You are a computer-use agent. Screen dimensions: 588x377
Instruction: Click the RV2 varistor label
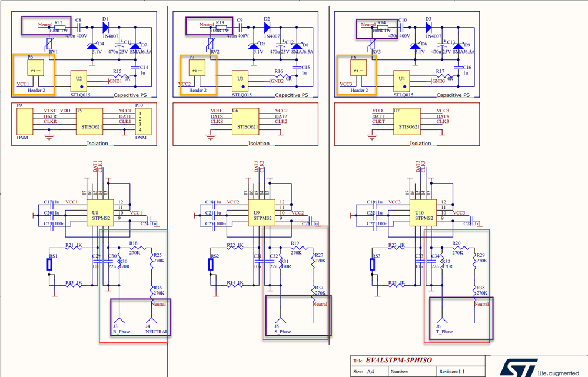[x=215, y=52]
